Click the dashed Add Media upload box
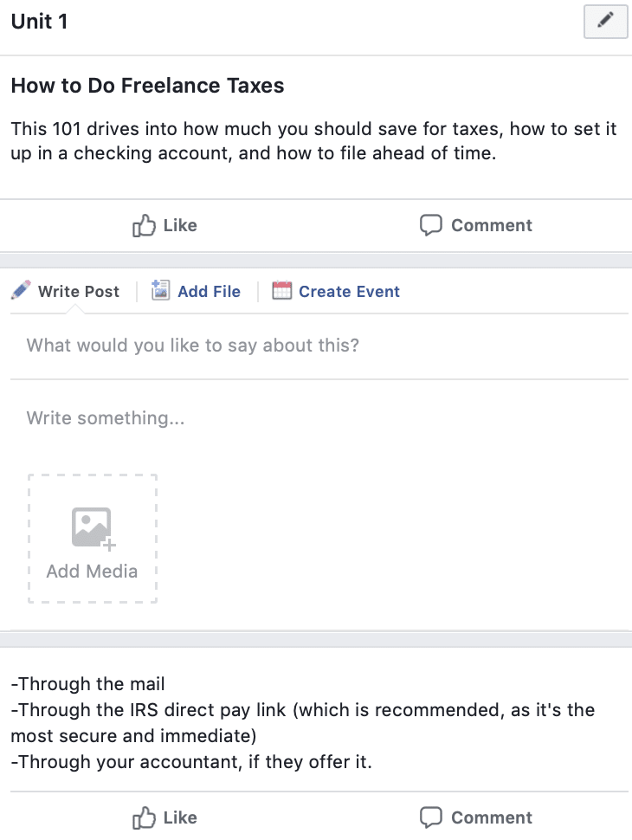The height and width of the screenshot is (840, 632). point(93,539)
